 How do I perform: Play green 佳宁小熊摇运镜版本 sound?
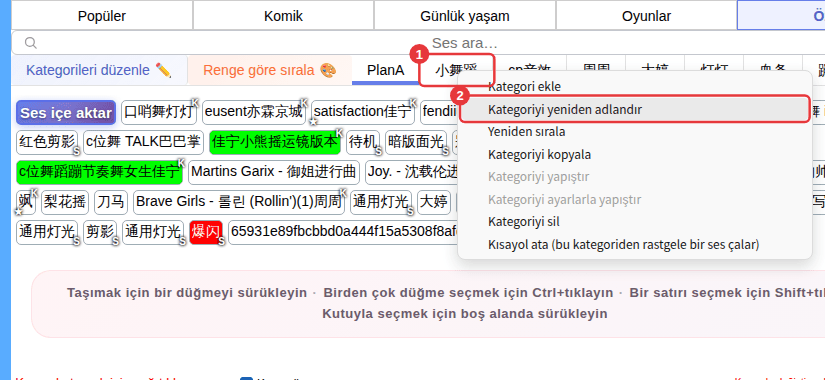tap(275, 142)
